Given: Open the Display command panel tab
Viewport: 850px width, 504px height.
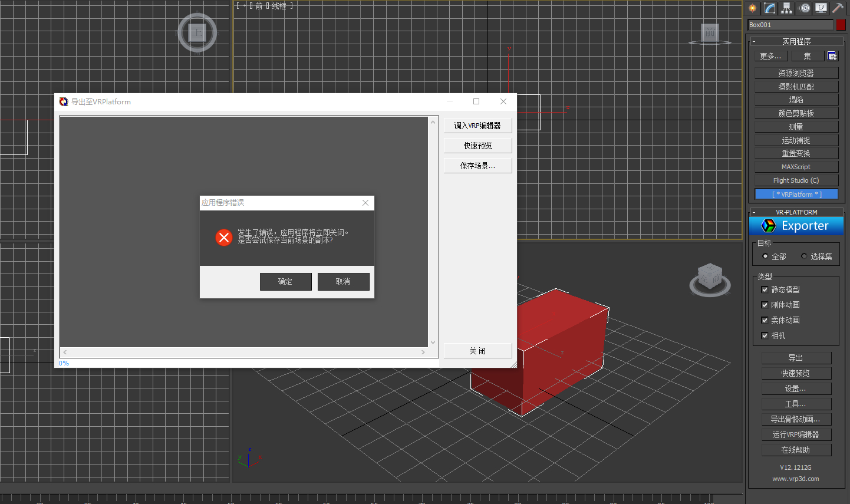Looking at the screenshot, I should click(x=821, y=8).
